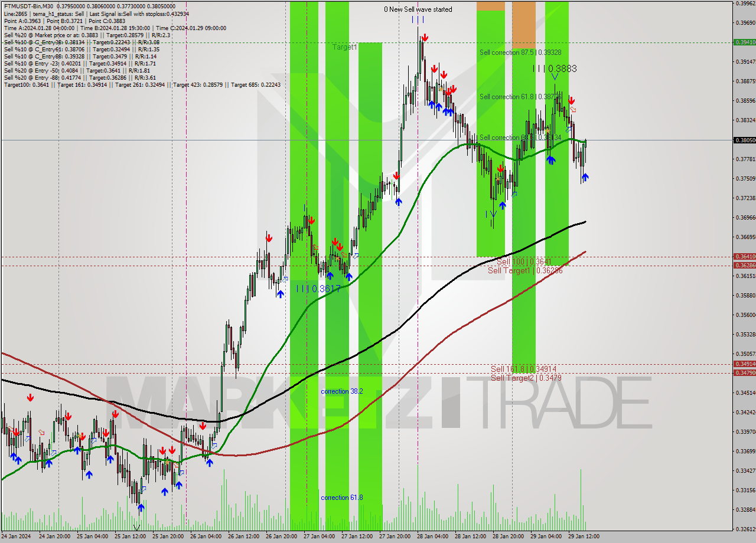
Task: Click the current price tag 0.38050
Action: point(744,140)
